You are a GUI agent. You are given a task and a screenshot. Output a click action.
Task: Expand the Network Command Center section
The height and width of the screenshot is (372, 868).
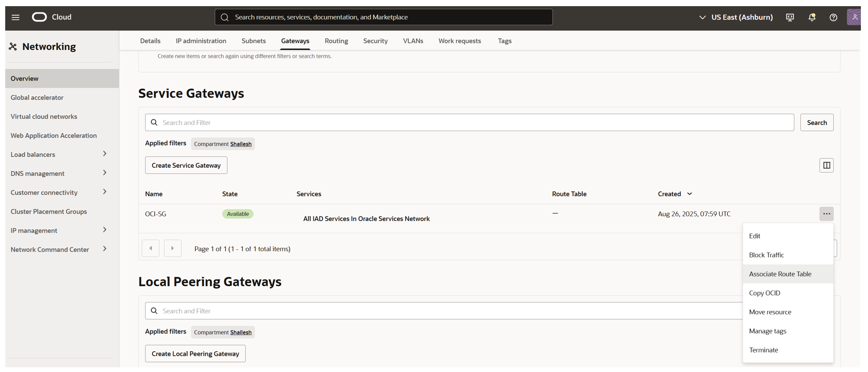(105, 249)
